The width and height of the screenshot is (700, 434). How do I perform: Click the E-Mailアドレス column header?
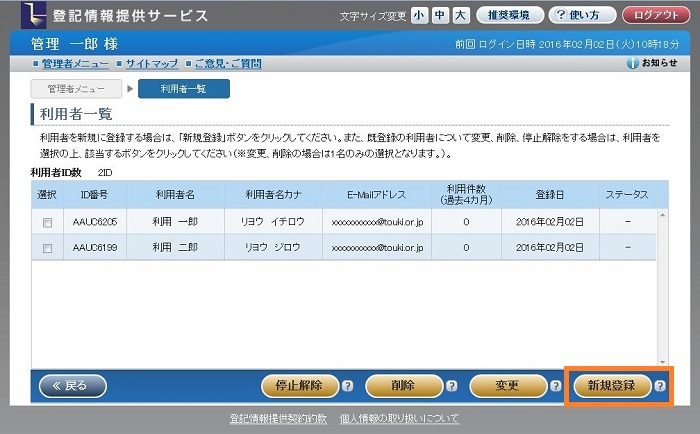377,195
